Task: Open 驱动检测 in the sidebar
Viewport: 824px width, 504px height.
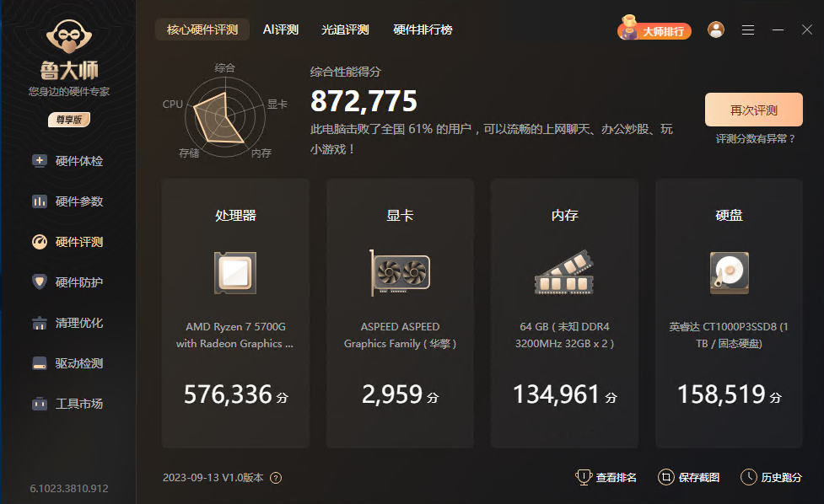Action: coord(67,363)
